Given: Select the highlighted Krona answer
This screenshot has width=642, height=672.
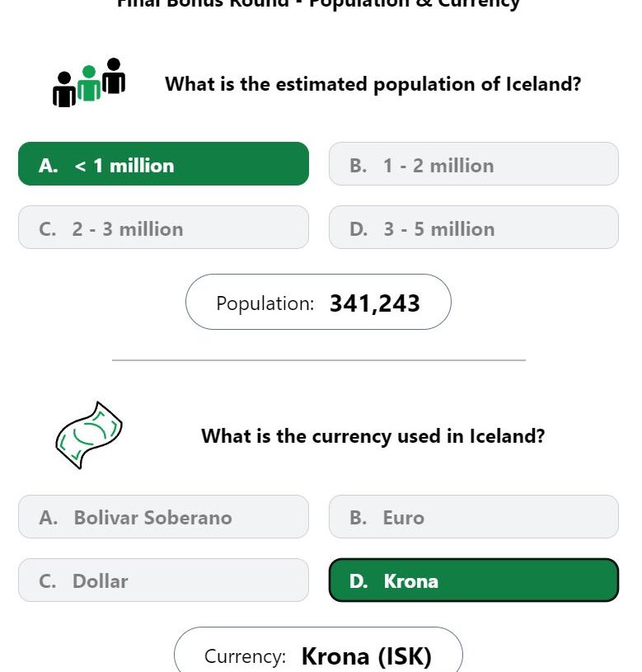Looking at the screenshot, I should tap(474, 580).
